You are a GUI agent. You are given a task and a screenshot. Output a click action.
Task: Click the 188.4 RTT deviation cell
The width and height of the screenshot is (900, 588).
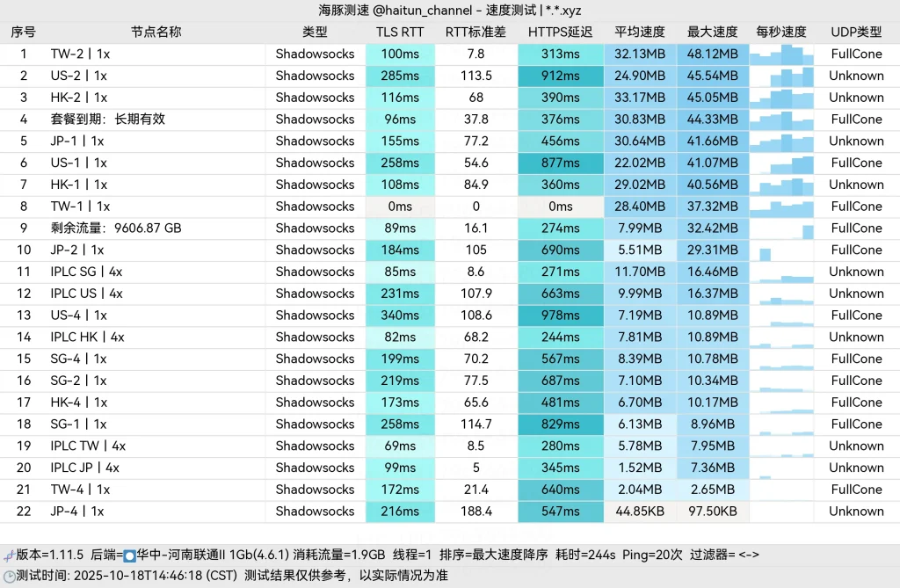tap(475, 512)
